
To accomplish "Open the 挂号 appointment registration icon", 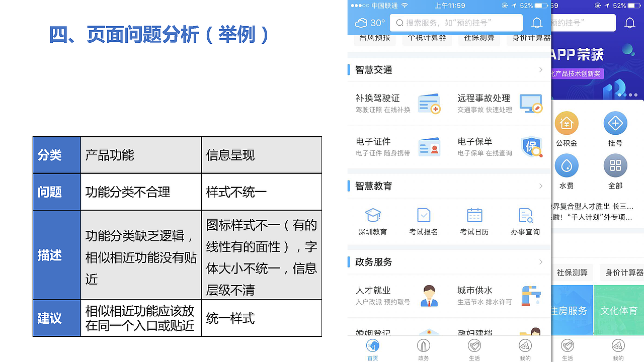I will [x=615, y=124].
